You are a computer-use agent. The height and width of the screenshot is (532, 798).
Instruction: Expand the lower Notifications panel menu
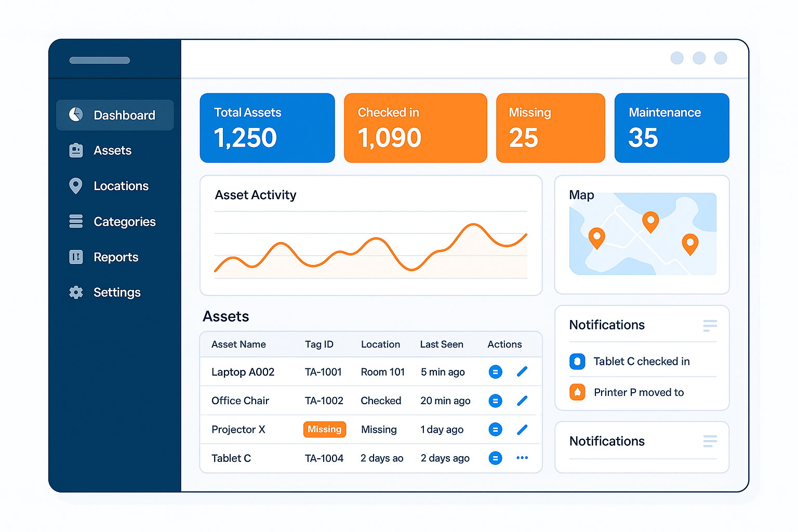[710, 441]
